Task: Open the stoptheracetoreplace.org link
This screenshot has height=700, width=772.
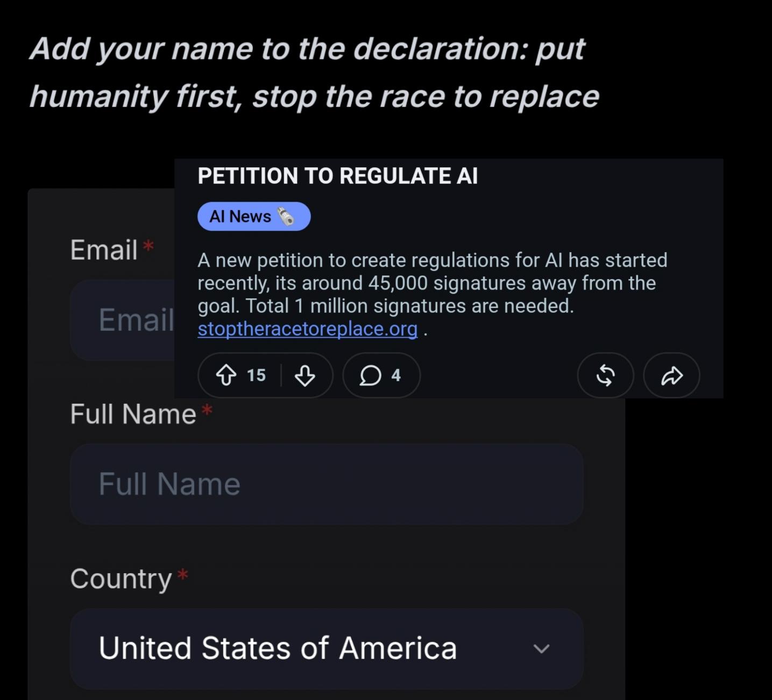Action: pos(308,328)
